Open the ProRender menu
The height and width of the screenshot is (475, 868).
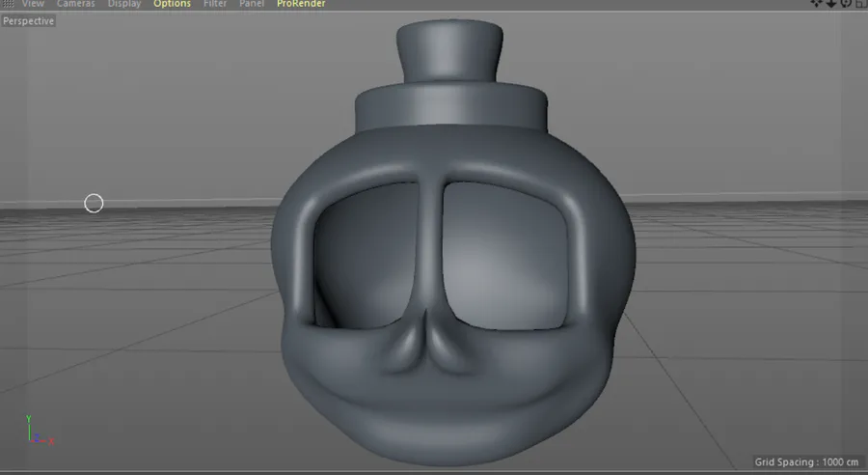[x=301, y=3]
